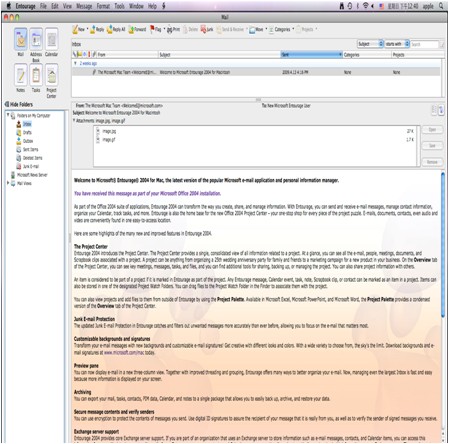Click the Search input field
The image size is (449, 444).
click(424, 44)
